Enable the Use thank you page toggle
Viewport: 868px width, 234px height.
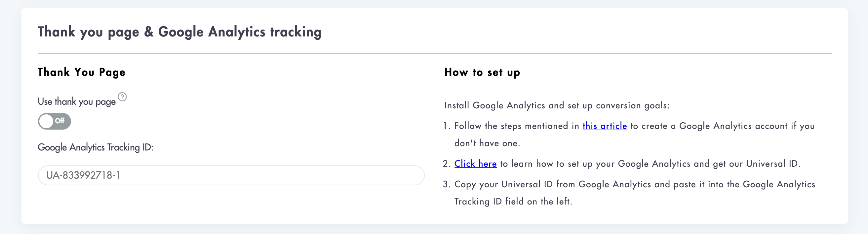click(54, 121)
